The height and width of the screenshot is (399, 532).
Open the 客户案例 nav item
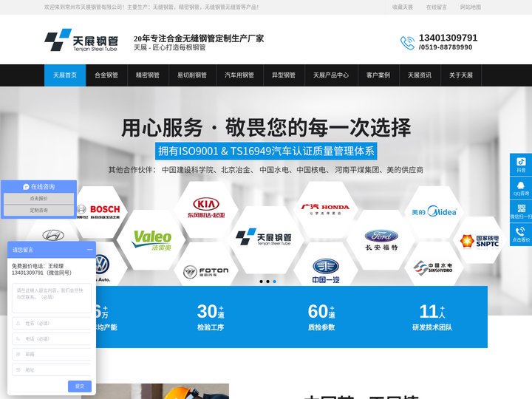point(378,75)
